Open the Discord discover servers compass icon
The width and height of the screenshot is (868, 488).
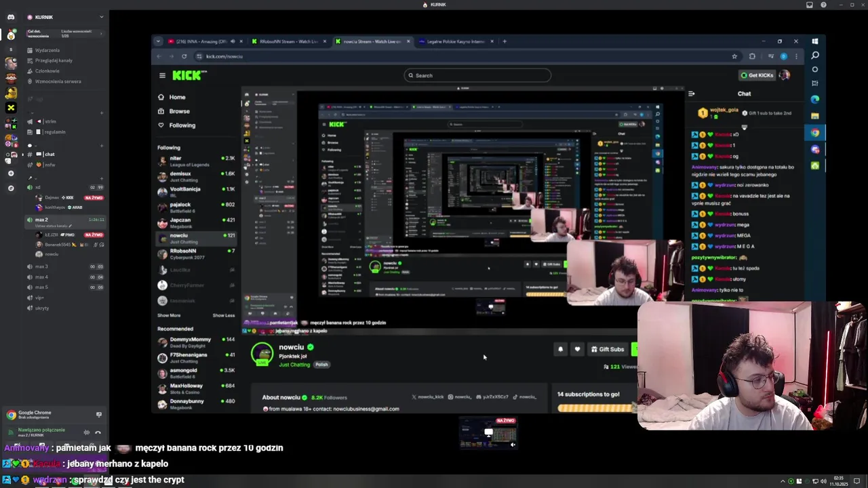click(x=11, y=188)
